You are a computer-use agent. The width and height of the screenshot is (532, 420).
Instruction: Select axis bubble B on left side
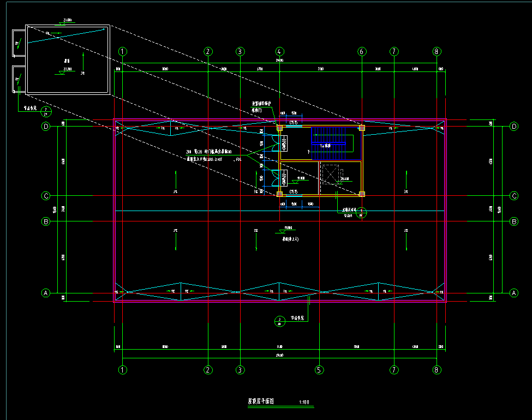tap(46, 221)
